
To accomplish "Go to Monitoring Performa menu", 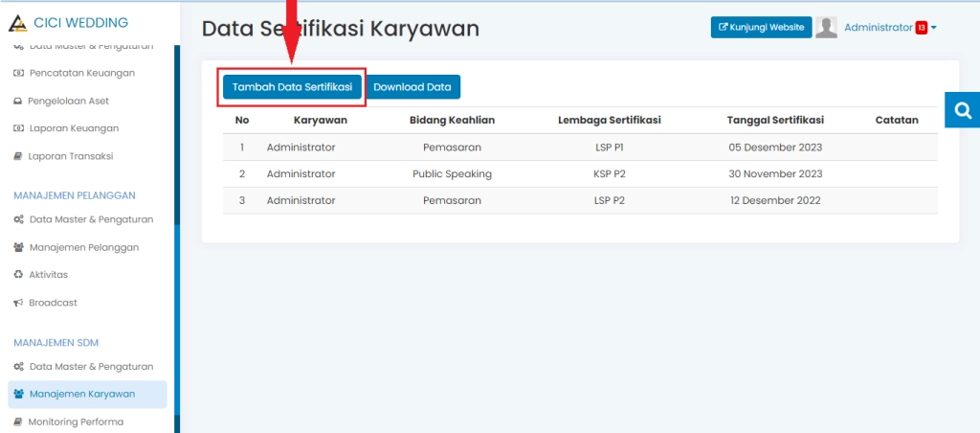I will pos(76,422).
